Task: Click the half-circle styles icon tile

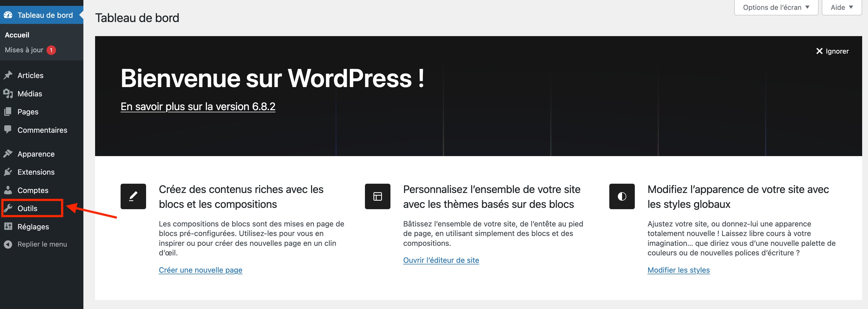Action: click(622, 196)
